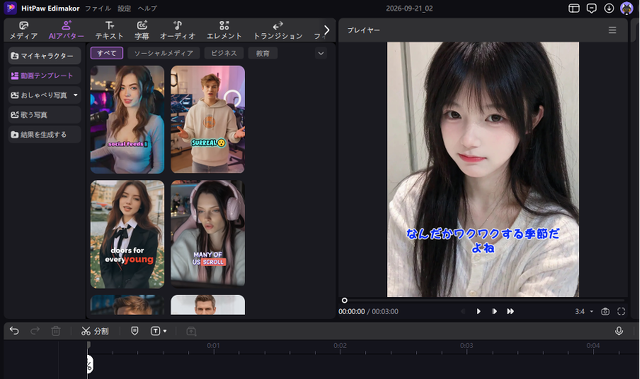Take a snapshot with camera icon

pos(605,311)
